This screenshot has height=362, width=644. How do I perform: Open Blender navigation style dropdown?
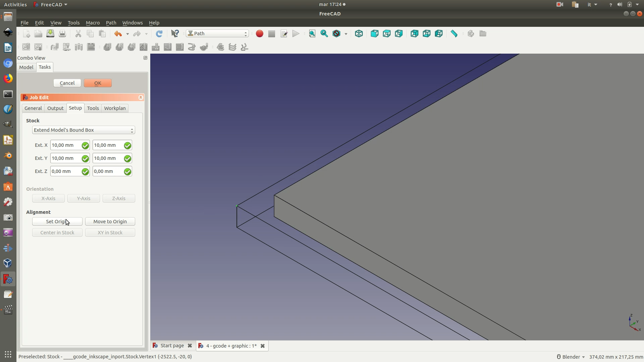[x=571, y=357]
